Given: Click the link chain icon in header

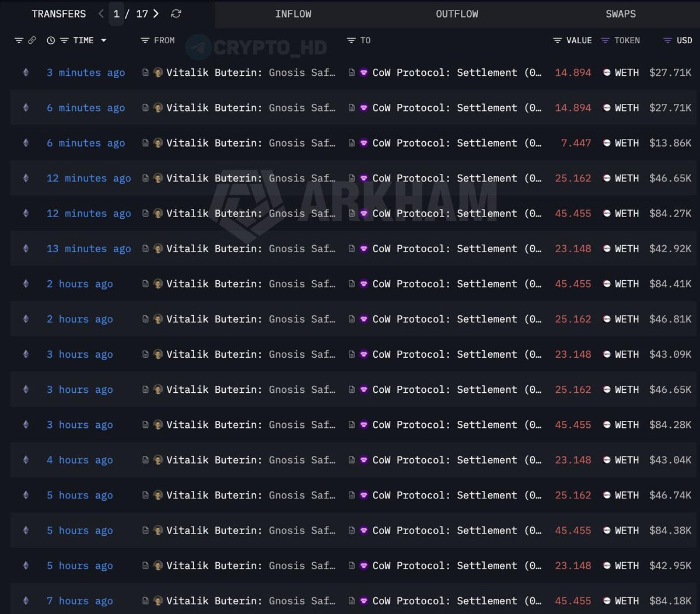Looking at the screenshot, I should [32, 40].
